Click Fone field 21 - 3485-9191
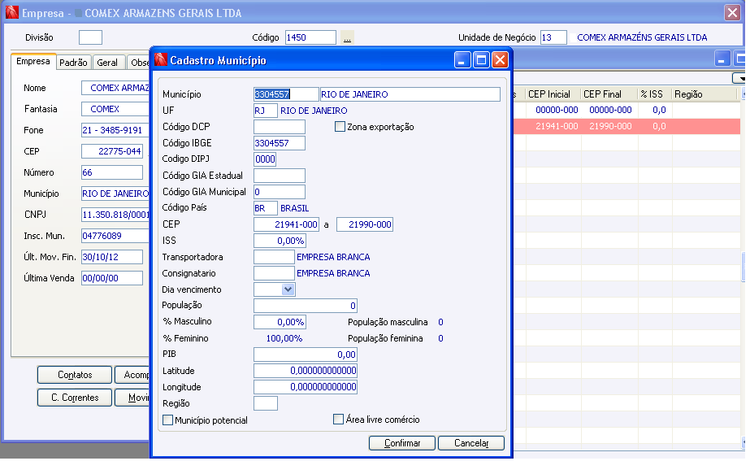This screenshot has width=750, height=461. 115,130
